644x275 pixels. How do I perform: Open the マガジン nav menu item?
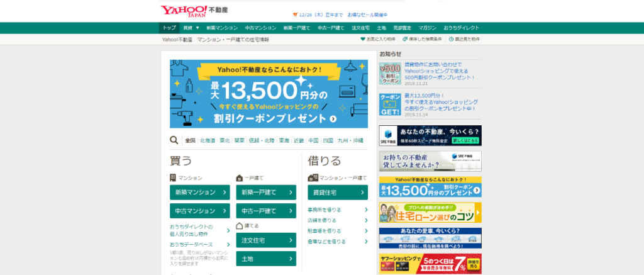tap(428, 28)
